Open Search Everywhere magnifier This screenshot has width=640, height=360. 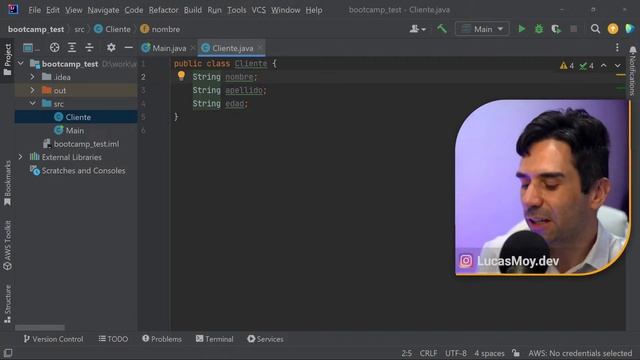click(595, 29)
